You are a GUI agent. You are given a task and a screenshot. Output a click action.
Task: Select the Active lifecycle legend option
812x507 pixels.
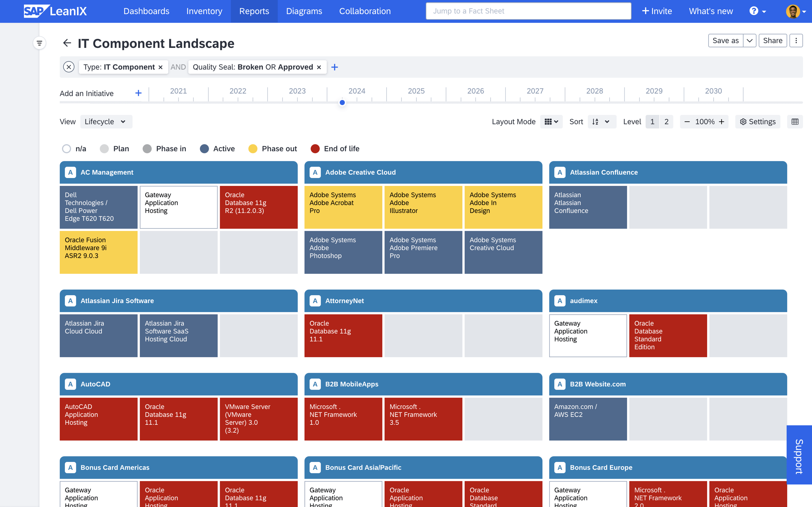pos(218,148)
